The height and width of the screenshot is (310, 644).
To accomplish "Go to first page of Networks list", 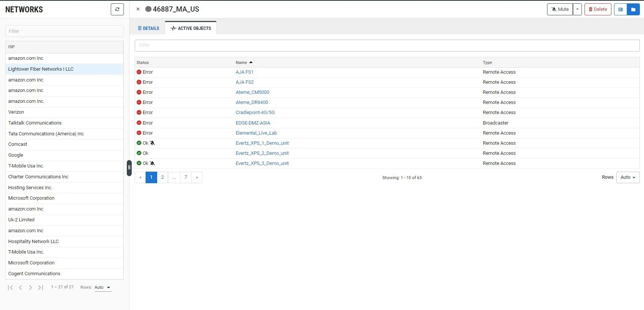I will [10, 288].
